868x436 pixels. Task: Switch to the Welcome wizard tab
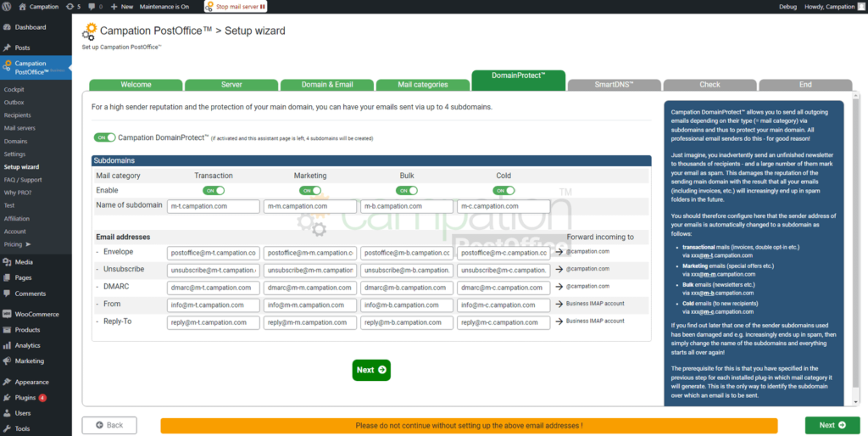pyautogui.click(x=136, y=85)
